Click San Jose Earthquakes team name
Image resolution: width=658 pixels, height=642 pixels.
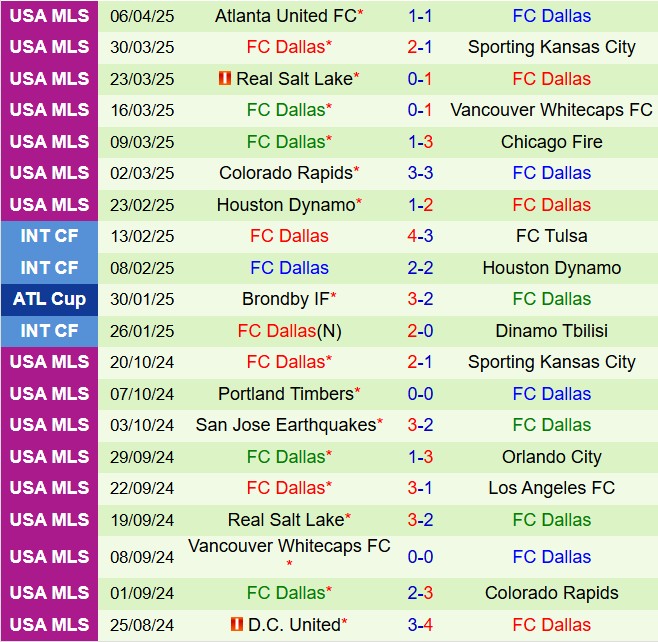tap(285, 425)
